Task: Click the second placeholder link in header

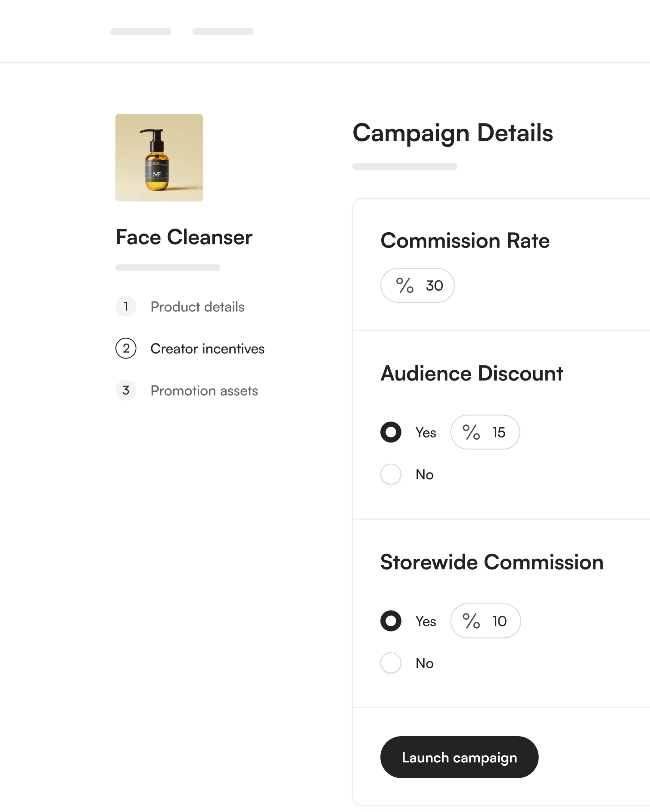Action: tap(223, 31)
